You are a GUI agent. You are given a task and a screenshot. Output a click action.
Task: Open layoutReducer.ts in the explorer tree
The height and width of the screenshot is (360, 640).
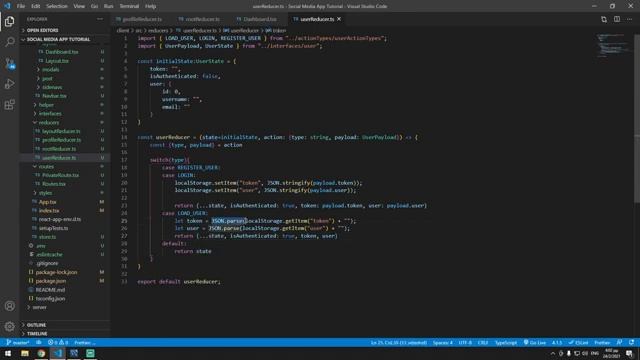tap(61, 131)
